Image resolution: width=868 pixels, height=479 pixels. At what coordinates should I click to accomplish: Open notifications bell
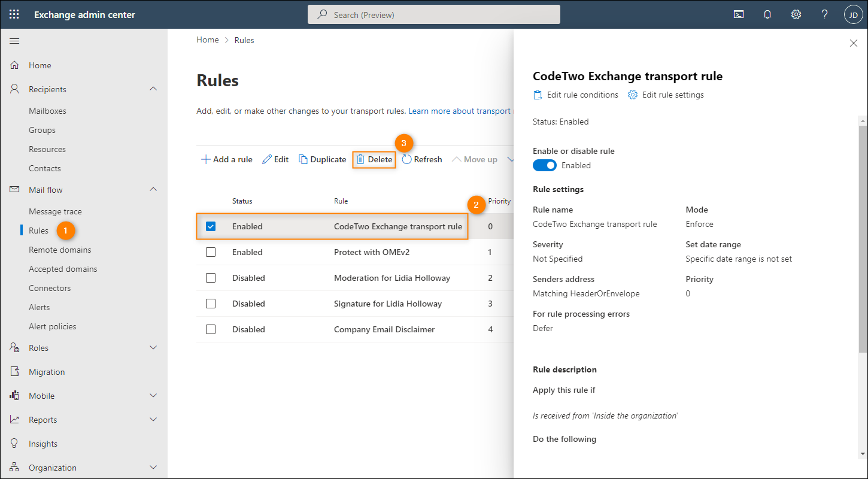(x=767, y=14)
